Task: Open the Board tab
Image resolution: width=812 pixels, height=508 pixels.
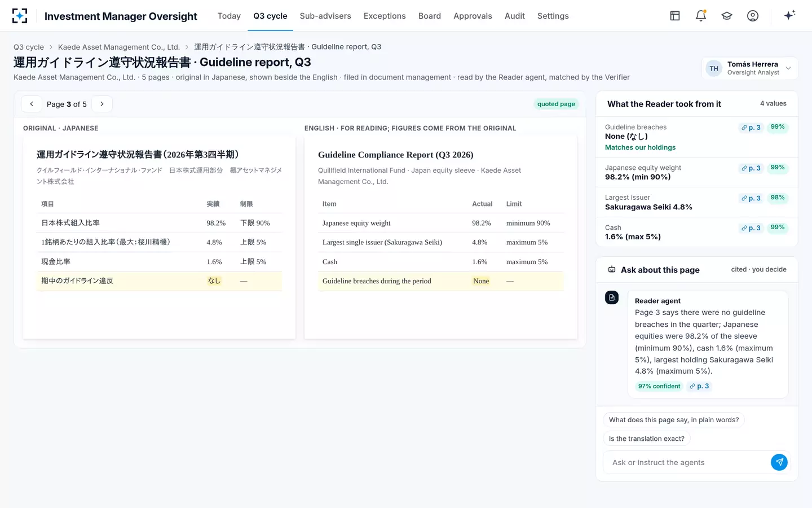Action: 430,16
